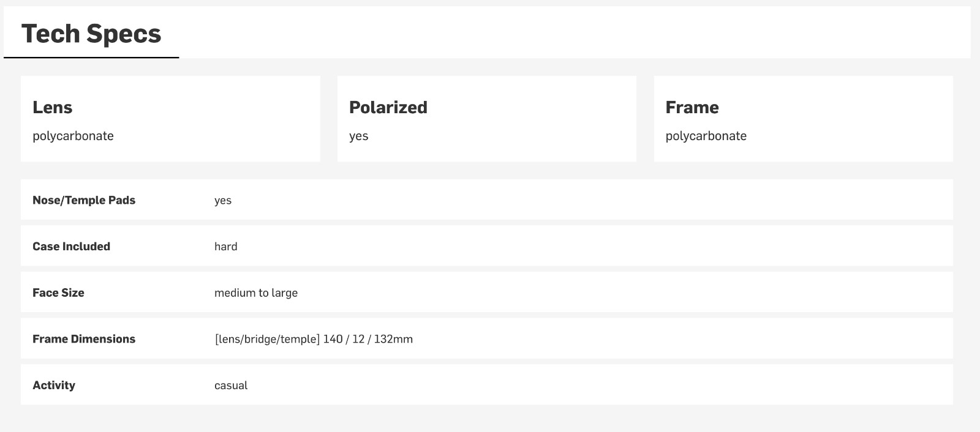The width and height of the screenshot is (980, 432).
Task: Click the yes value for Nose/Temple Pads
Action: pyautogui.click(x=223, y=201)
